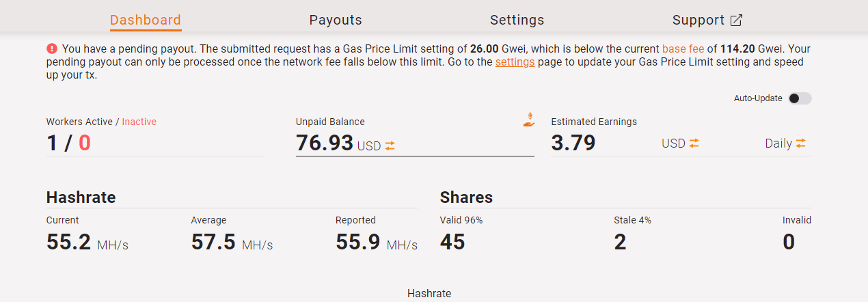Open the Support page
Screen dimensions: 868x302
698,20
